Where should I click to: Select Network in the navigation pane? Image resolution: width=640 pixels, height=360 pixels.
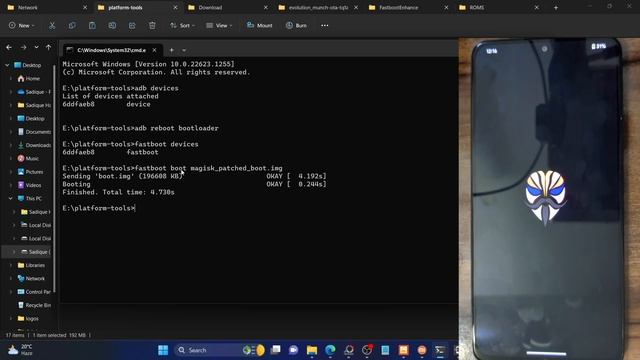point(31,278)
